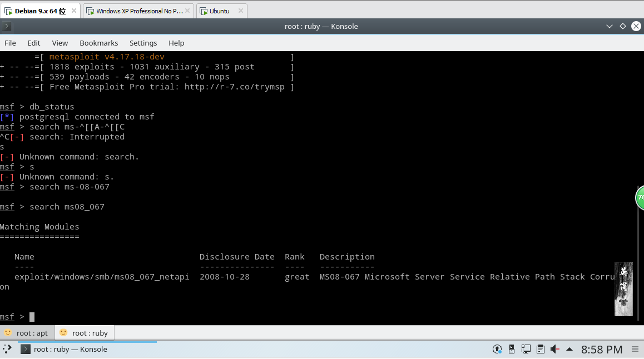Click the '1818 exploits - 1031 auxiliary' line
This screenshot has width=644, height=359.
[x=152, y=67]
